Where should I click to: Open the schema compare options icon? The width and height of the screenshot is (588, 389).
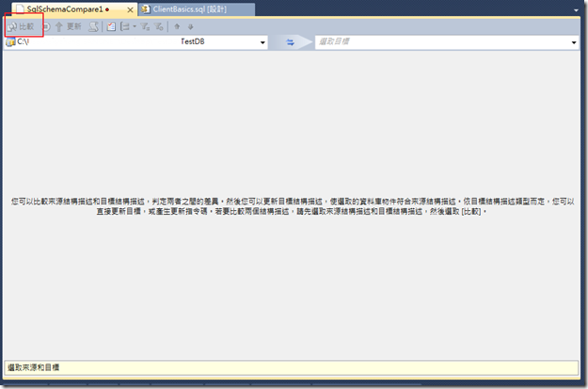click(x=111, y=26)
